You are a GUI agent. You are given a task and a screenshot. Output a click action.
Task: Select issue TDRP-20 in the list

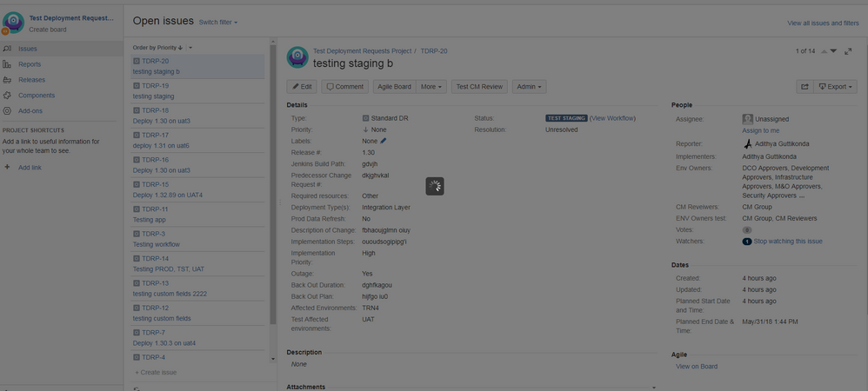point(197,66)
